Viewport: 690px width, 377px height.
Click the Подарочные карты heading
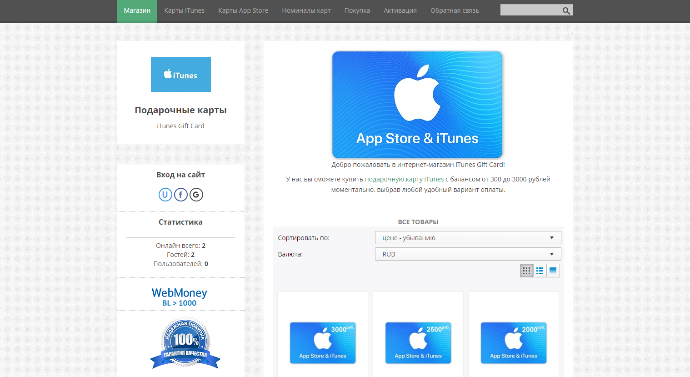181,110
